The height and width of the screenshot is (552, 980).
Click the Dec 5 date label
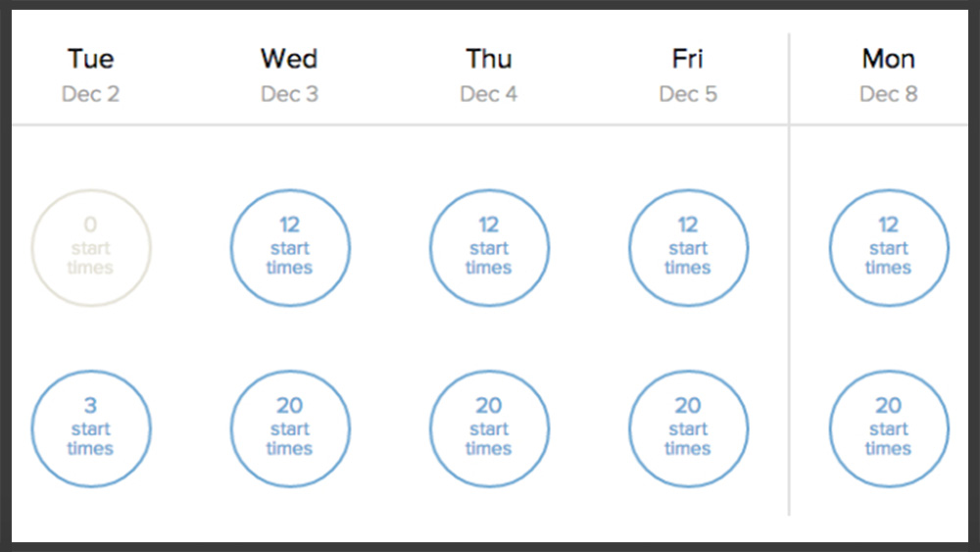tap(688, 94)
